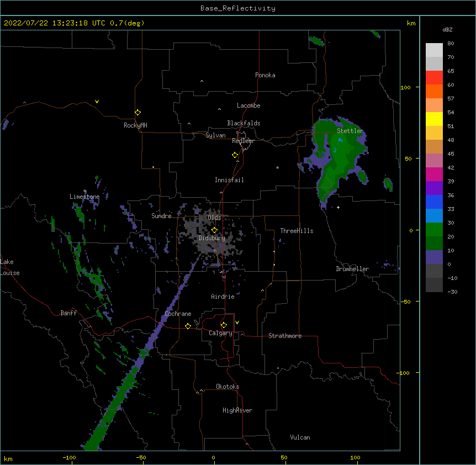Select the yellow 51-54 dBZ legend swatch
476x465 pixels.
434,119
